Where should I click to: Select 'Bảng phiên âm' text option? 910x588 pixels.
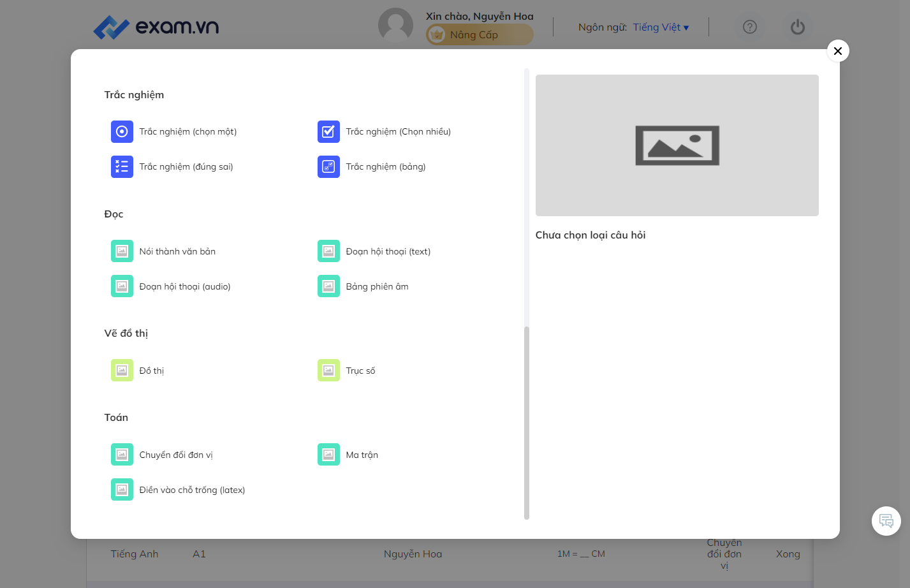point(378,286)
